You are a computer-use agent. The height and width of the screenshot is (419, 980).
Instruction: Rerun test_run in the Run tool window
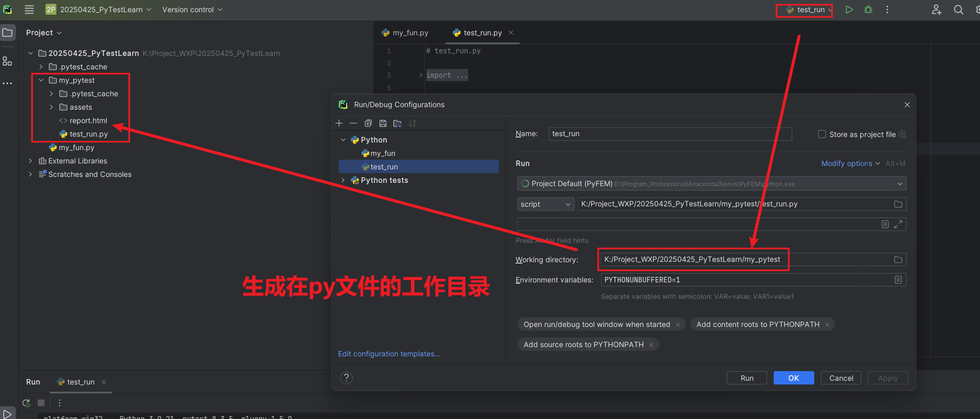26,403
